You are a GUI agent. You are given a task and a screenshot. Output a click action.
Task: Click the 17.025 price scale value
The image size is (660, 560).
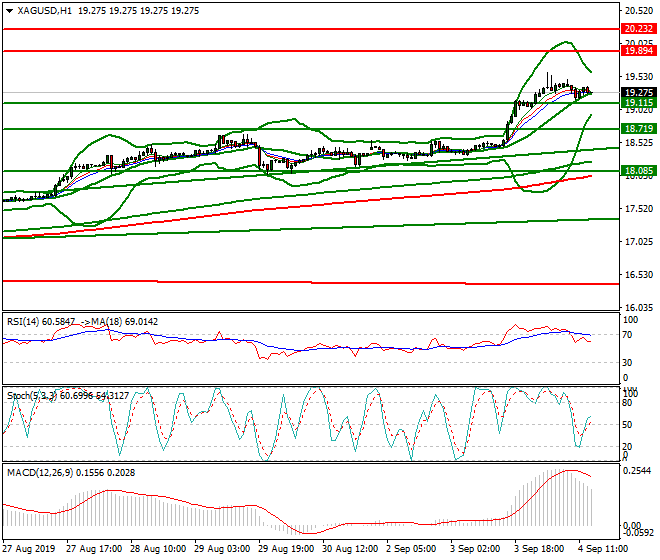coord(639,242)
